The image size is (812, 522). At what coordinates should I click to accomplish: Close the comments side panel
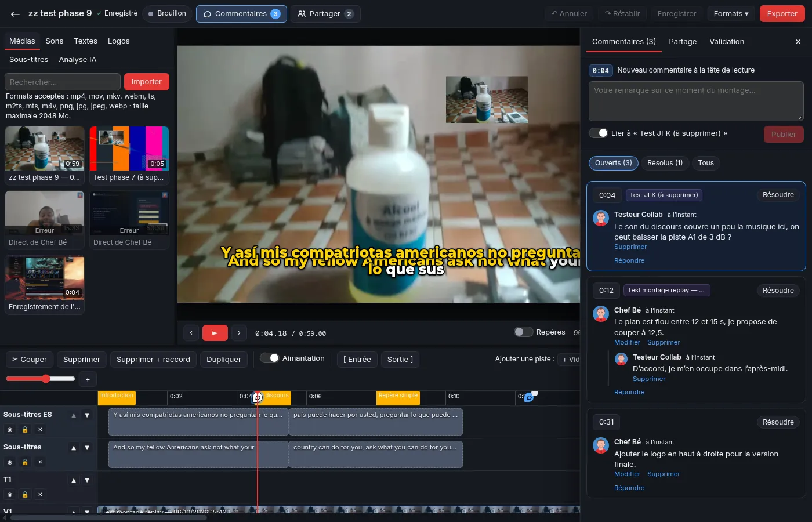798,42
